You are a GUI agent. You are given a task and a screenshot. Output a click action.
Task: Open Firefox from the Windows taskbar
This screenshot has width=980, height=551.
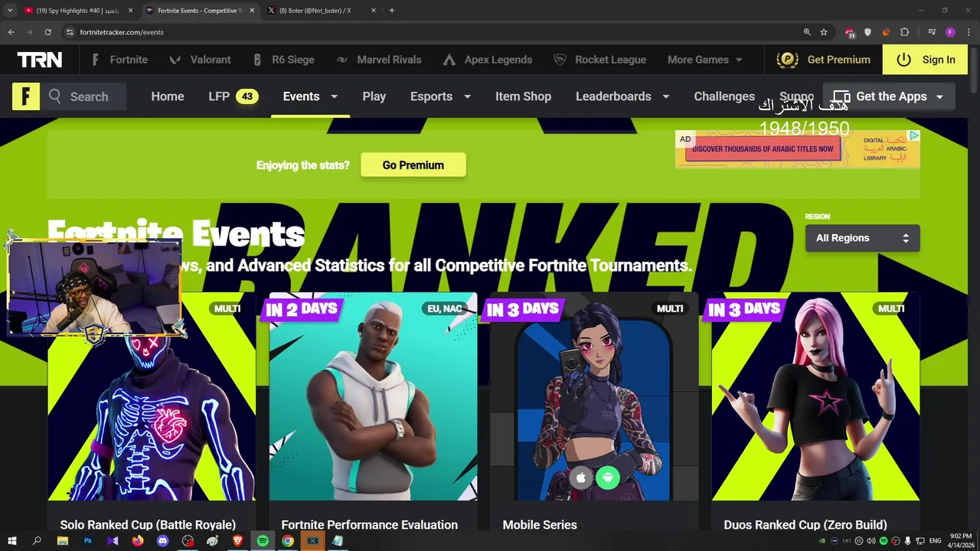pos(138,541)
